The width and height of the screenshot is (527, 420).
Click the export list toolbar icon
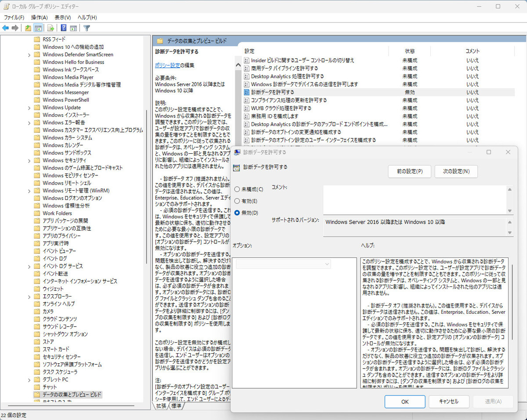(51, 28)
